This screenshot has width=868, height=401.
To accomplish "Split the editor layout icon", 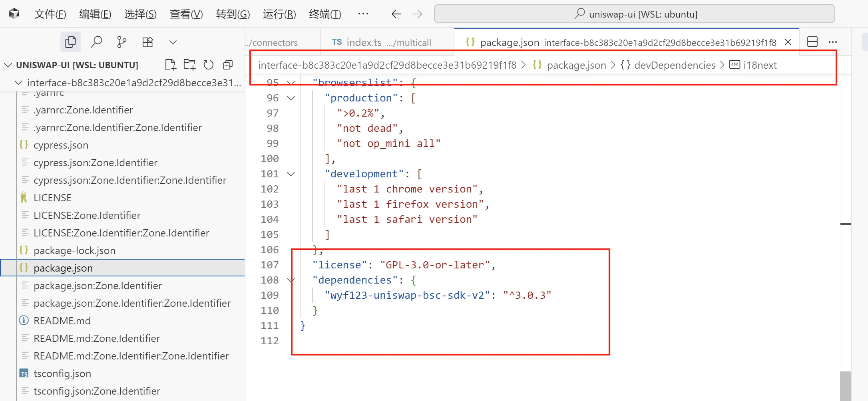I will (812, 42).
